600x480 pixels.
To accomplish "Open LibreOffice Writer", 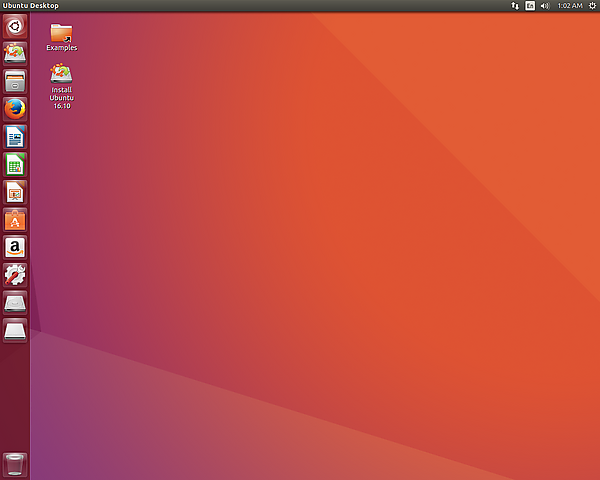I will 15,136.
